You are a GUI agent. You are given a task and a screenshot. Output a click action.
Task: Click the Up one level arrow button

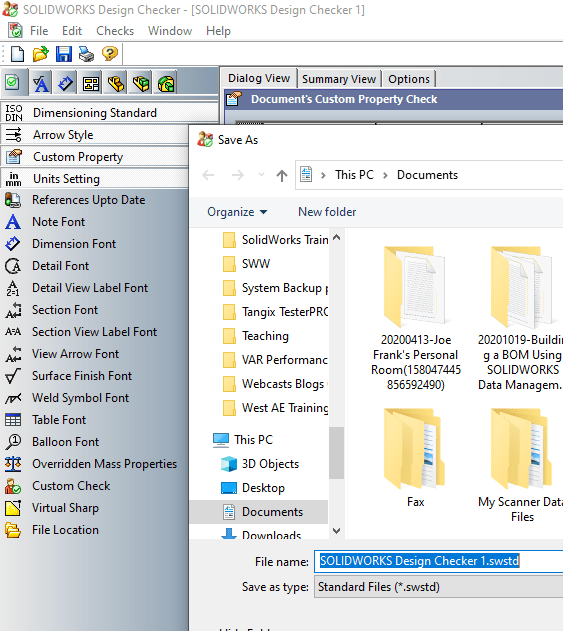pyautogui.click(x=282, y=175)
